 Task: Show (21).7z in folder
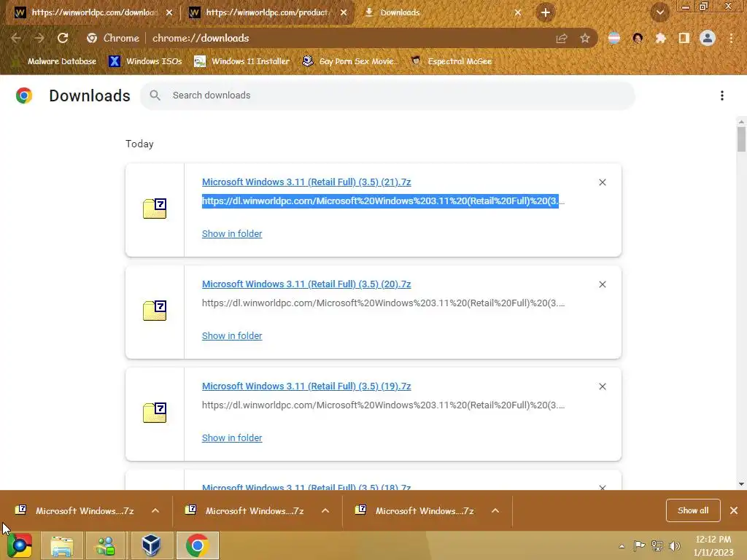click(232, 234)
